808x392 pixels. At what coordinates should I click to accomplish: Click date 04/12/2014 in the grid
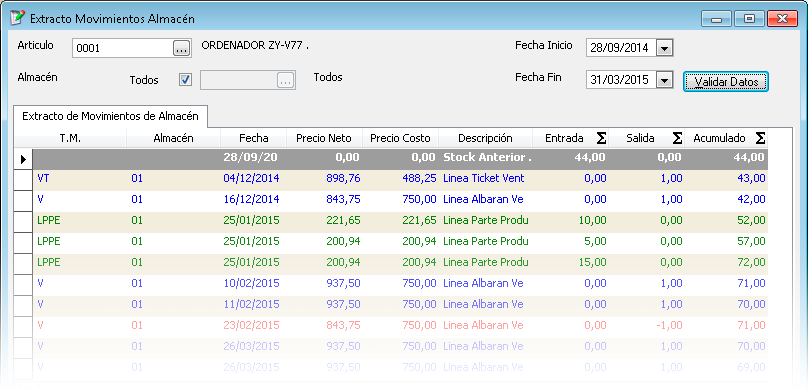[251, 179]
